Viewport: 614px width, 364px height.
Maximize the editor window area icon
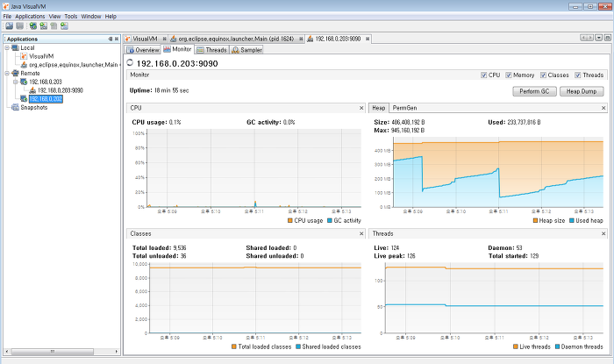(x=607, y=38)
